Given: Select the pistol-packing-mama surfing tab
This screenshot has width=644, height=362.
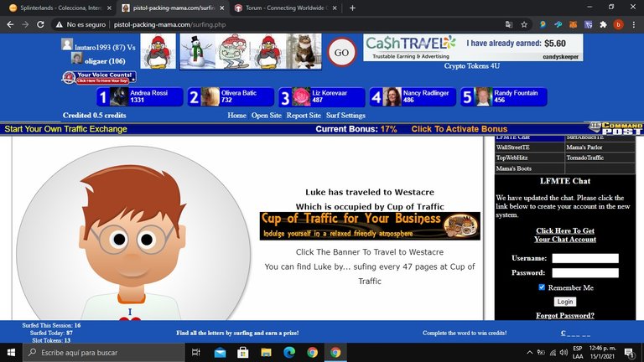Looking at the screenshot, I should pyautogui.click(x=173, y=8).
